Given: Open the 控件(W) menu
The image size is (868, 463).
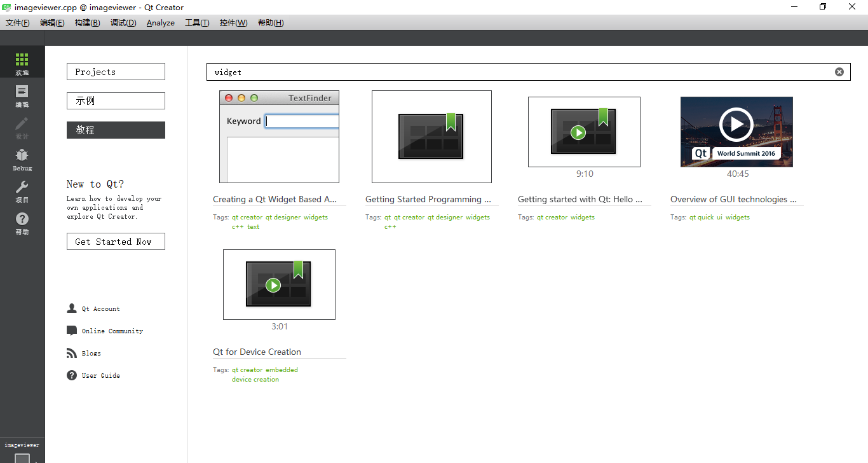Looking at the screenshot, I should [x=233, y=23].
